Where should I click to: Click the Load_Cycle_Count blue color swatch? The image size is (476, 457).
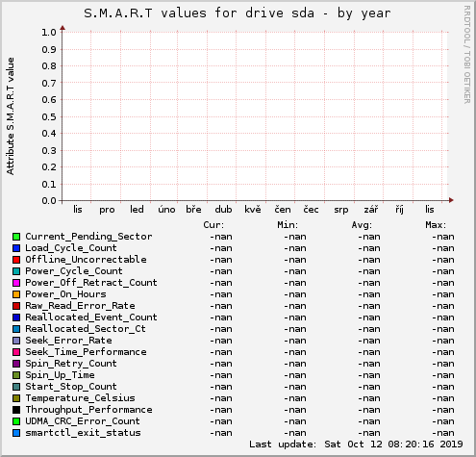click(x=16, y=248)
